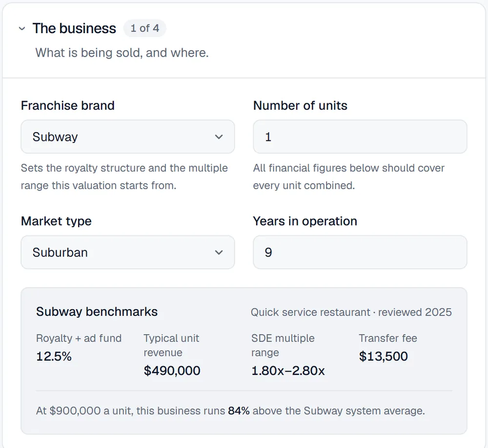Click the "Franchise brand" label
This screenshot has width=488, height=448.
pyautogui.click(x=67, y=105)
